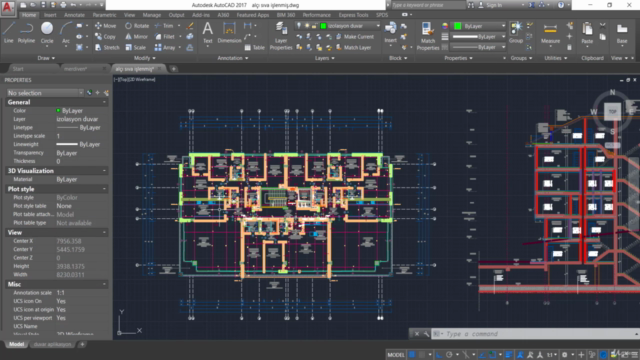This screenshot has height=360, width=640.
Task: Collapse the Plot style section
Action: [x=104, y=189]
